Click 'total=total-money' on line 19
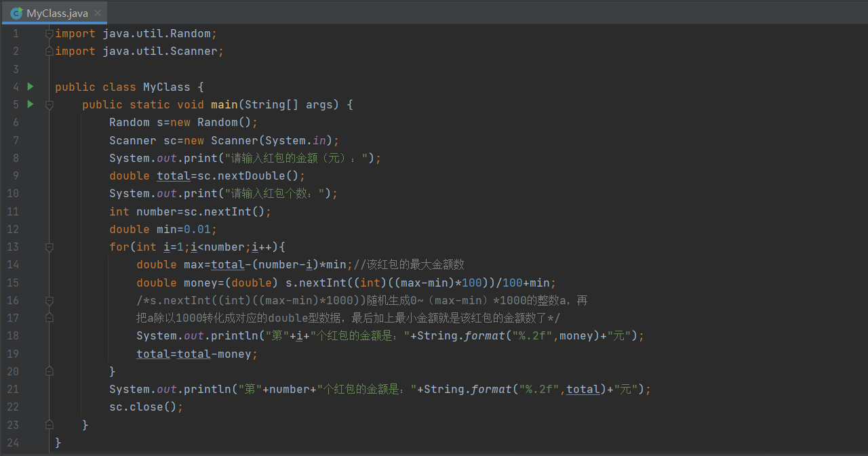Viewport: 868px width, 456px height. 194,354
